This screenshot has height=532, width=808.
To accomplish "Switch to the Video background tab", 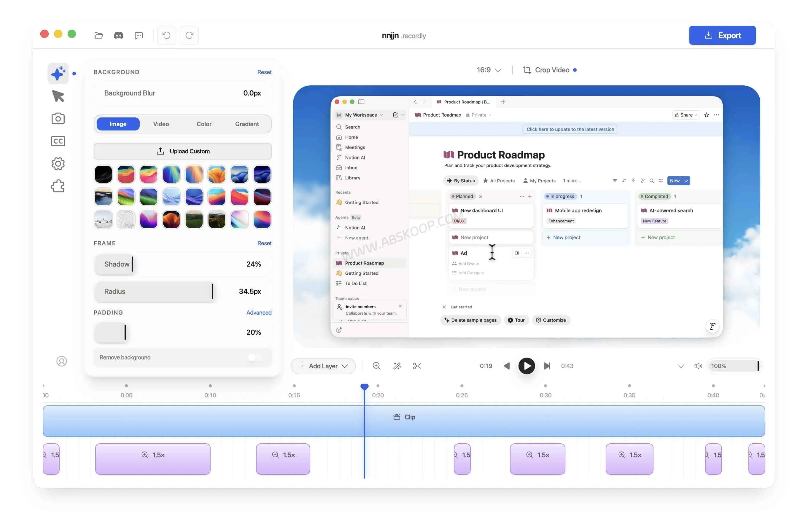I will [x=161, y=124].
